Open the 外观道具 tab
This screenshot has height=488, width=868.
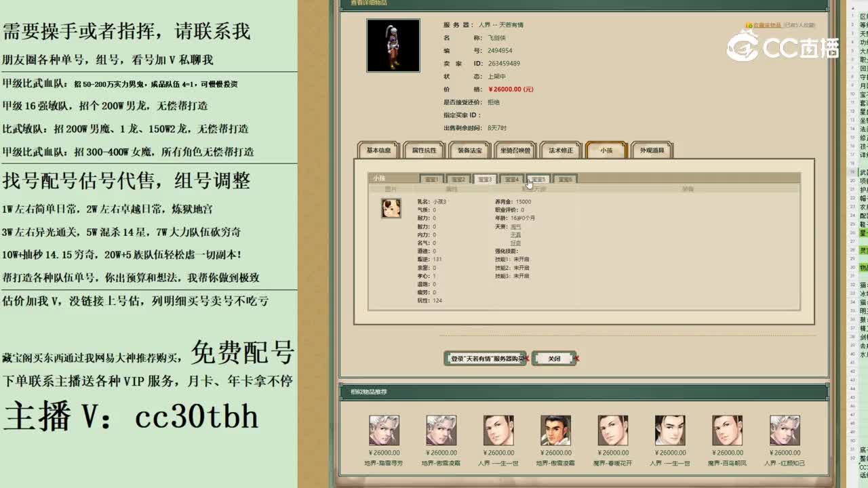[651, 150]
